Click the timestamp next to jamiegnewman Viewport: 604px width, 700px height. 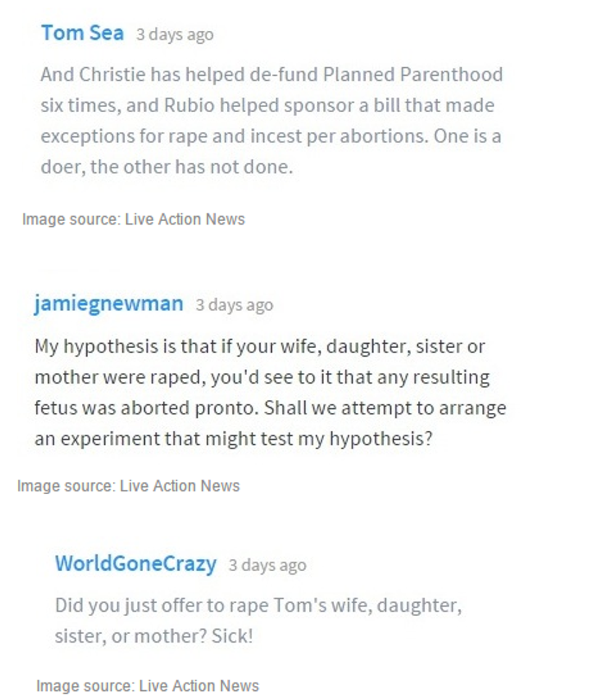(x=234, y=306)
